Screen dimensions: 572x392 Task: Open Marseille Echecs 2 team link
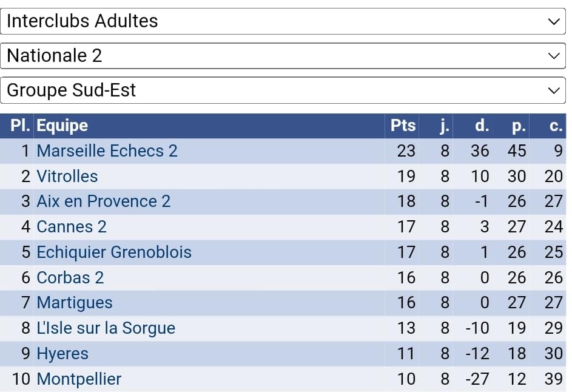107,150
